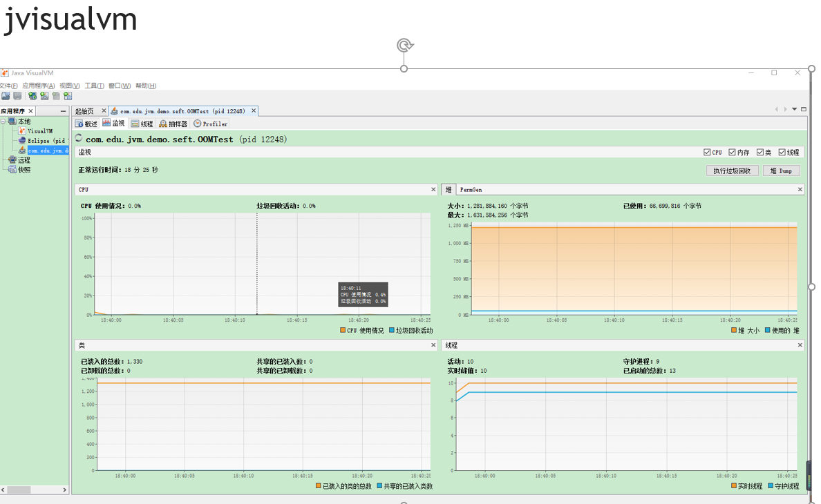Close the 类 chart panel
This screenshot has width=821, height=504.
(433, 345)
